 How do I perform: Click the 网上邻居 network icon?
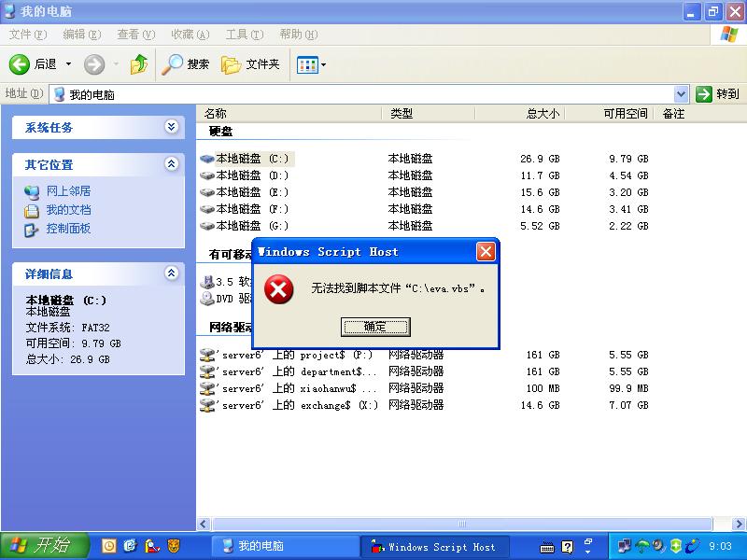(x=32, y=192)
